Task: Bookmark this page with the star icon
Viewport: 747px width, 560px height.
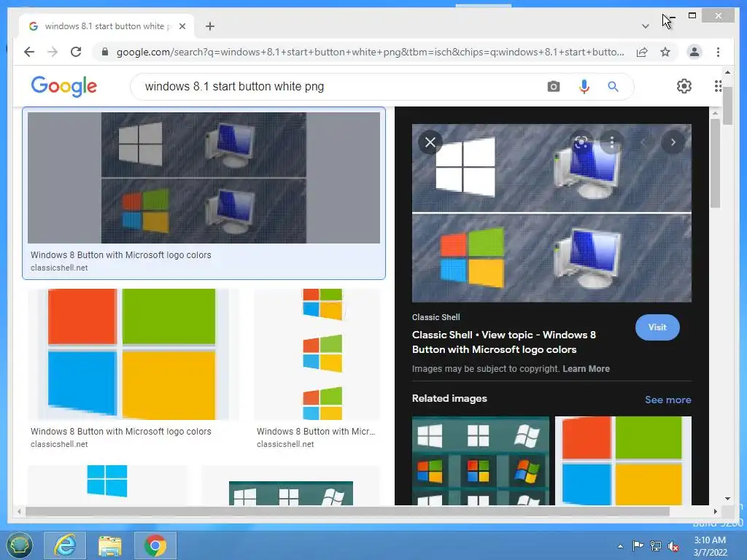Action: pyautogui.click(x=665, y=52)
